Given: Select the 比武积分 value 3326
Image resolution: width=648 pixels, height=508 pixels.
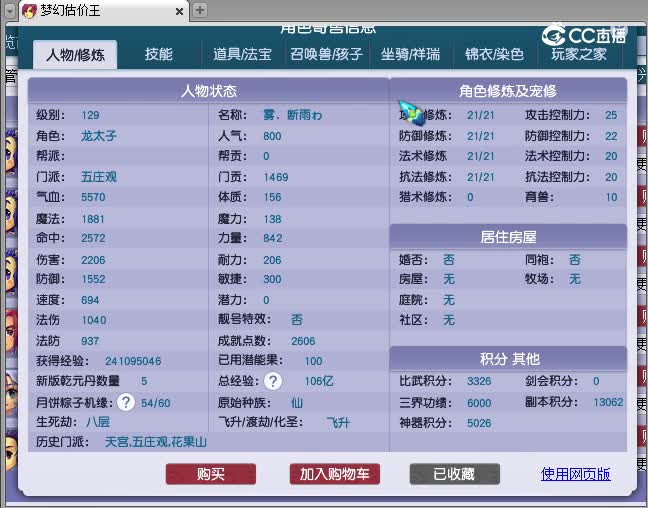Looking at the screenshot, I should (479, 381).
